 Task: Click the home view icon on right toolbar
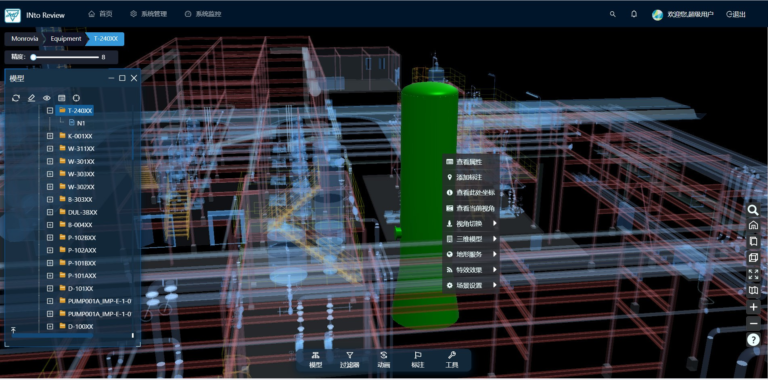tap(753, 226)
